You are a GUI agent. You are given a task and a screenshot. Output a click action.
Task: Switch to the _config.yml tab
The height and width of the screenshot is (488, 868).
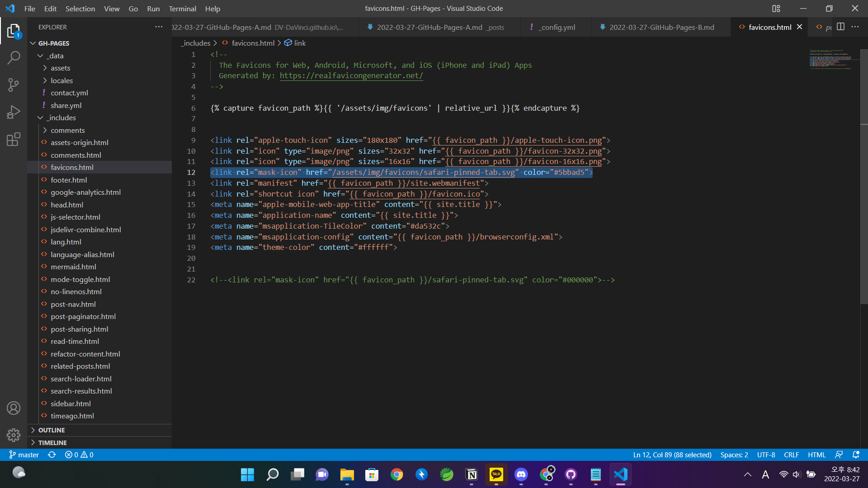(557, 27)
